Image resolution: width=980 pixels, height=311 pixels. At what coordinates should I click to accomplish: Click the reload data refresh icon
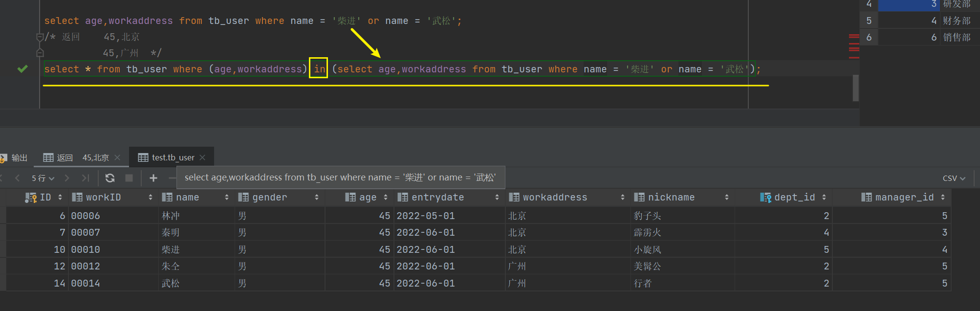click(x=110, y=178)
